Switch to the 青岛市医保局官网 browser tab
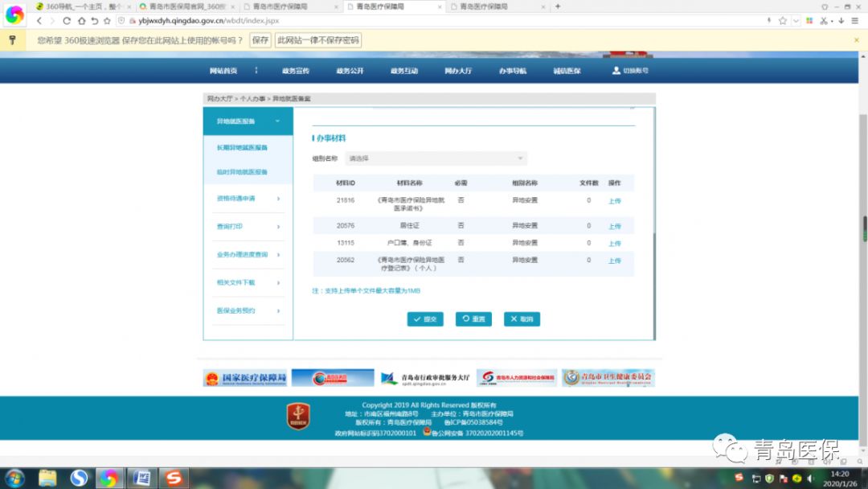This screenshot has width=868, height=489. tap(182, 6)
